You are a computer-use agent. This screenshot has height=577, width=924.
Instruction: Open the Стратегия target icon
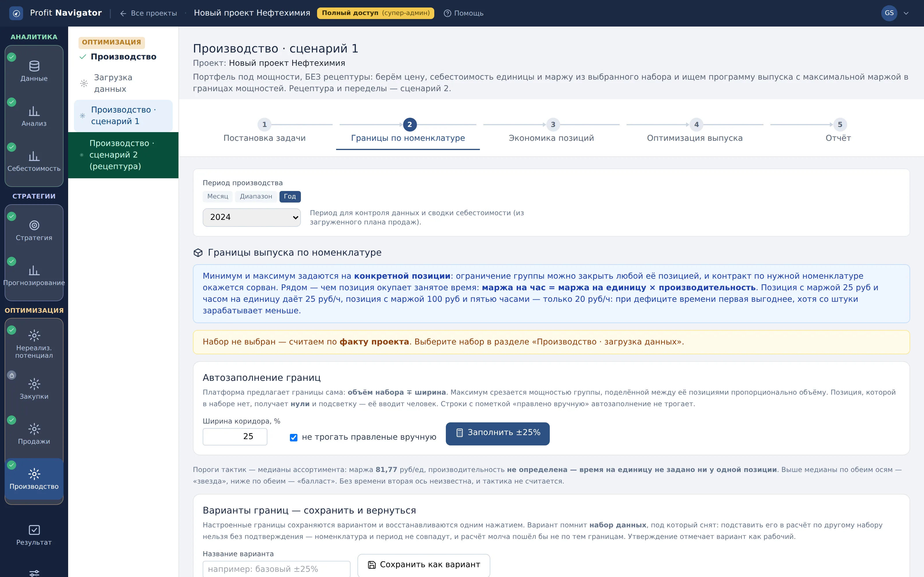(34, 225)
